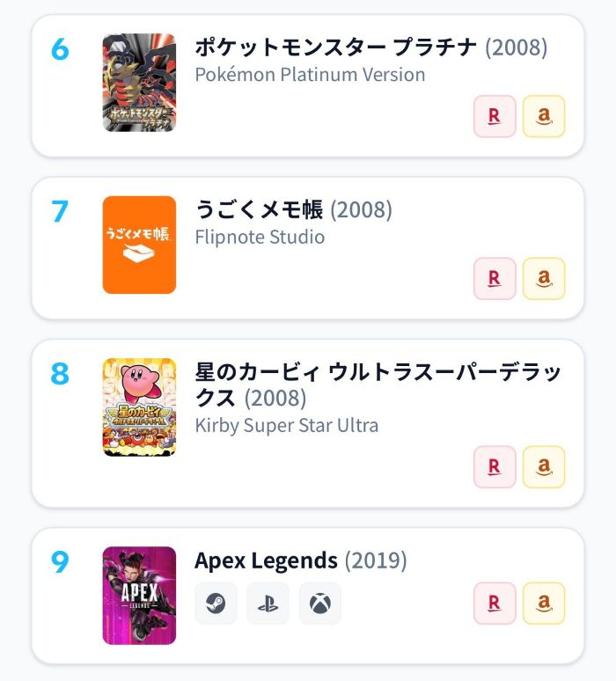Open Rakuten link for Pokémon Platinum Version
Screen dimensions: 616x681
click(495, 116)
